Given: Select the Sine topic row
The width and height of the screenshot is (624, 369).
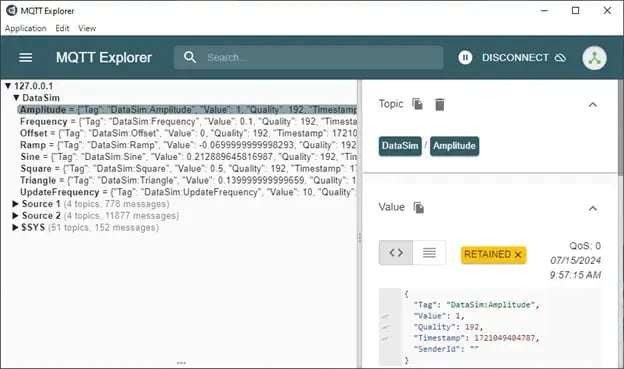Looking at the screenshot, I should click(188, 157).
